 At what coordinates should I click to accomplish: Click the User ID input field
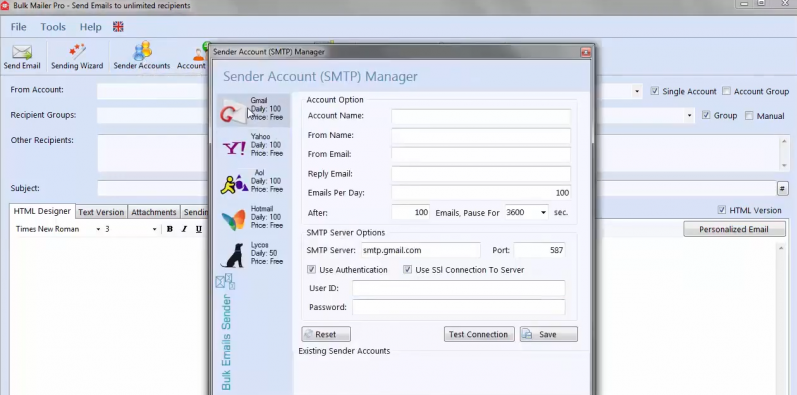coord(458,288)
